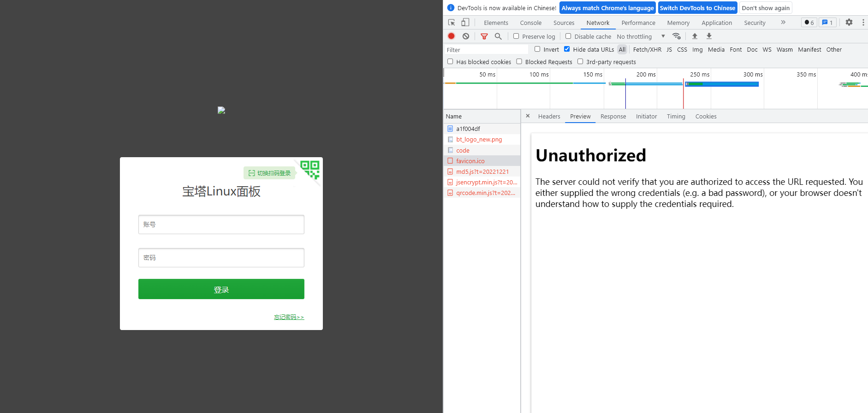The width and height of the screenshot is (868, 413).
Task: Click the blue request bar in timeline overview
Action: pos(722,84)
